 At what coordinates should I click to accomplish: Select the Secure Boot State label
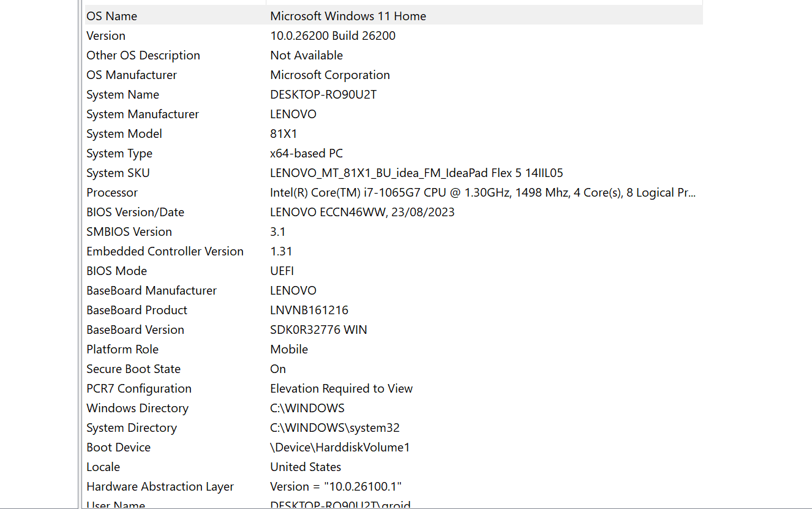133,369
